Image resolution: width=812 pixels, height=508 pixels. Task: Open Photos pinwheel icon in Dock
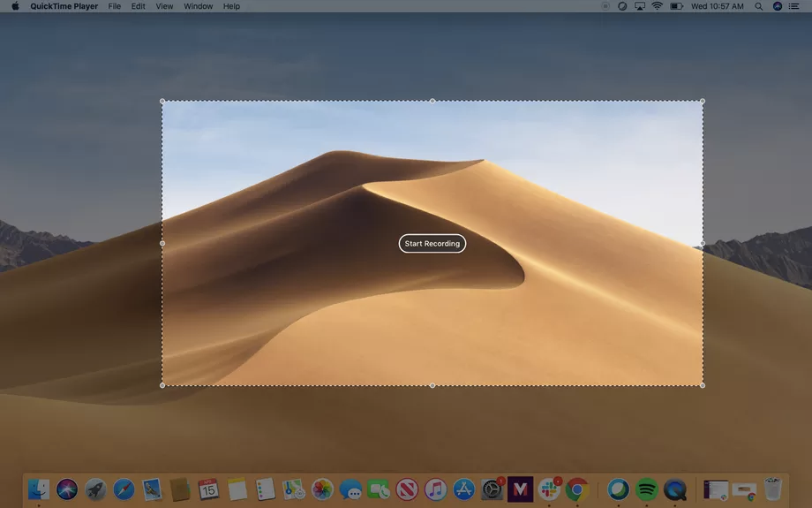pyautogui.click(x=322, y=489)
